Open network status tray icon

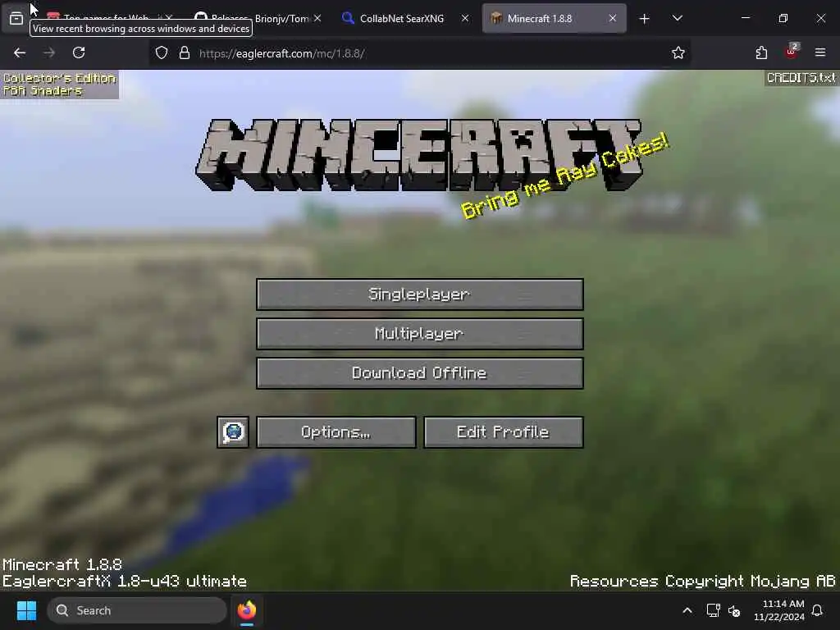tap(713, 610)
